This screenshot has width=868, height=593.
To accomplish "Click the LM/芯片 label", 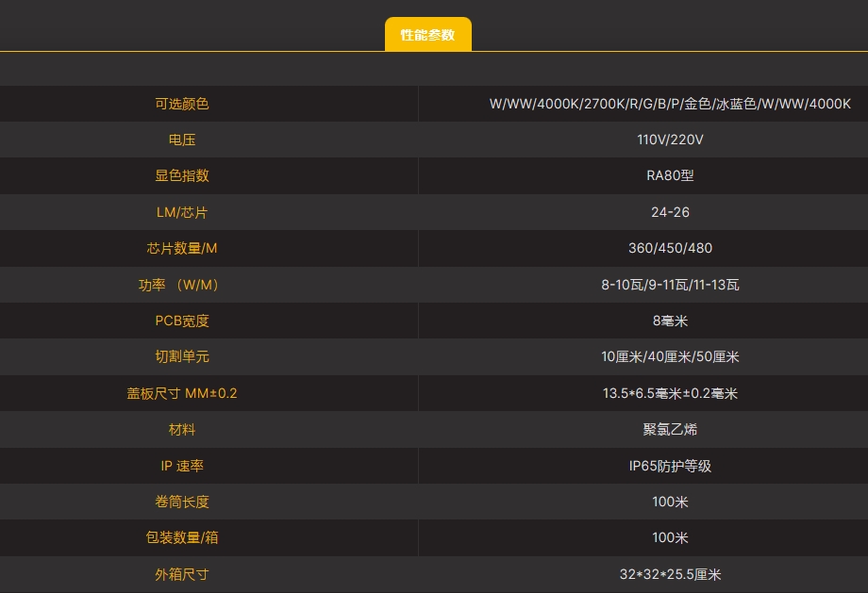I will (x=182, y=212).
